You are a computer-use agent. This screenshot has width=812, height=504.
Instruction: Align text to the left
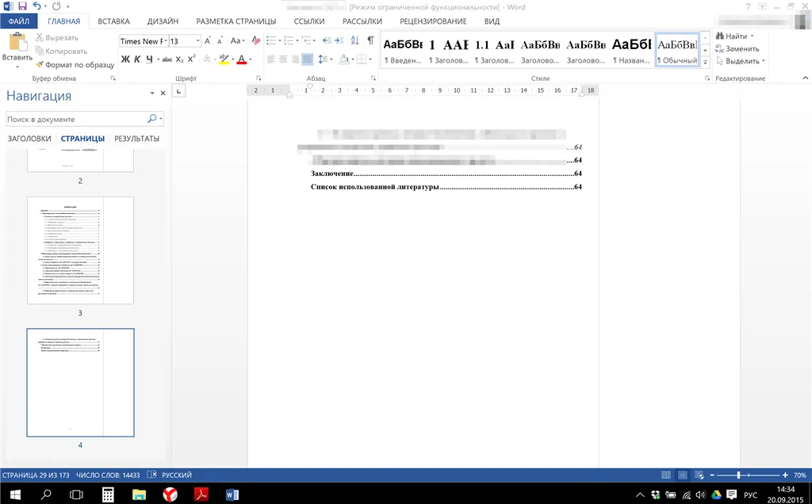coord(271,59)
